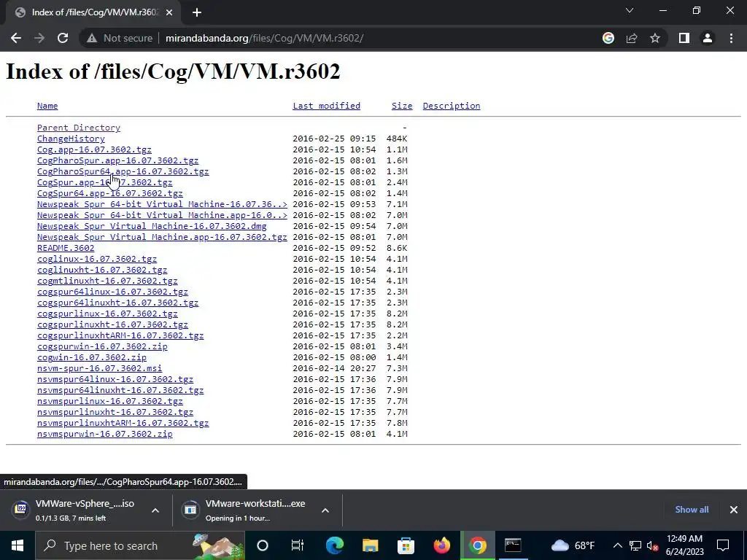Launch Firefox from taskbar
The image size is (747, 560).
(x=441, y=545)
